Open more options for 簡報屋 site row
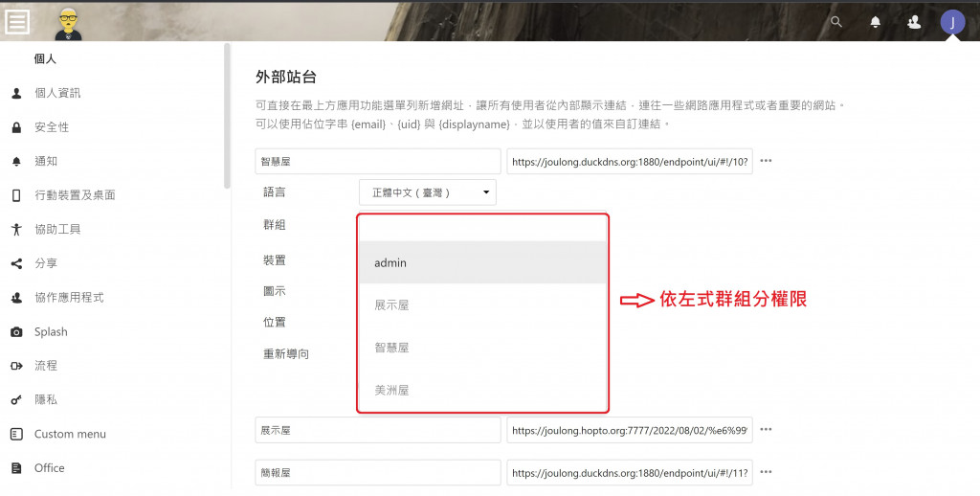Screen dimensions: 980x496 point(766,472)
